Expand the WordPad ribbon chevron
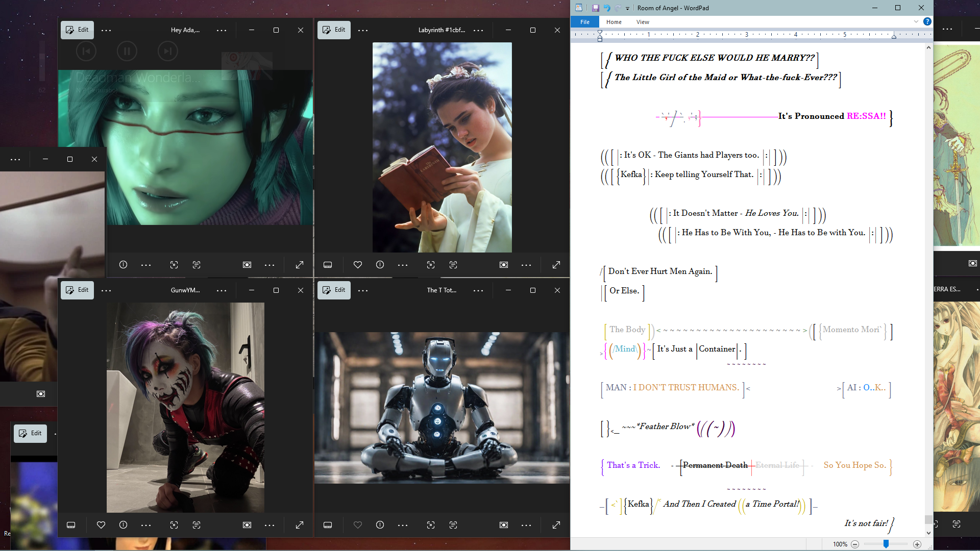Image resolution: width=980 pixels, height=551 pixels. tap(916, 21)
